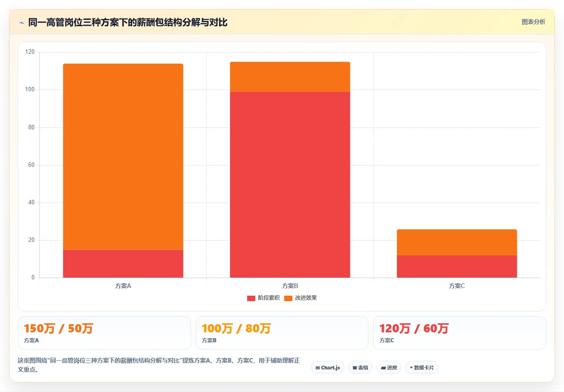This screenshot has width=564, height=392.
Task: Click the chart title text 同一高管岗位三种方案
Action: pos(73,22)
